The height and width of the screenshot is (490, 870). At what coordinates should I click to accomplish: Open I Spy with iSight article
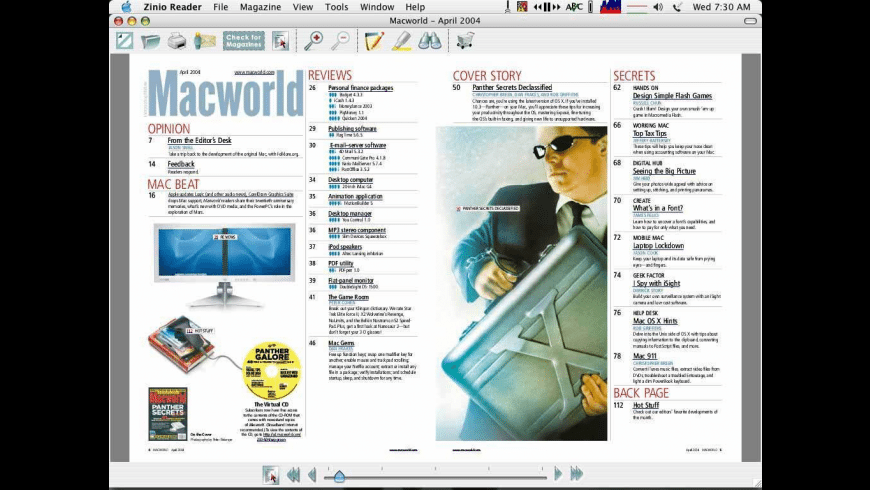(x=656, y=283)
